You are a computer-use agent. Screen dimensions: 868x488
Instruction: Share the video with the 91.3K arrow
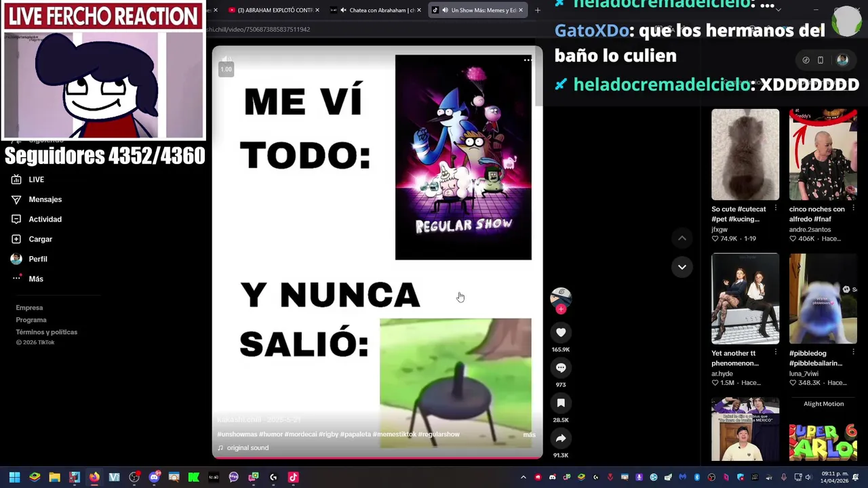coord(561,438)
